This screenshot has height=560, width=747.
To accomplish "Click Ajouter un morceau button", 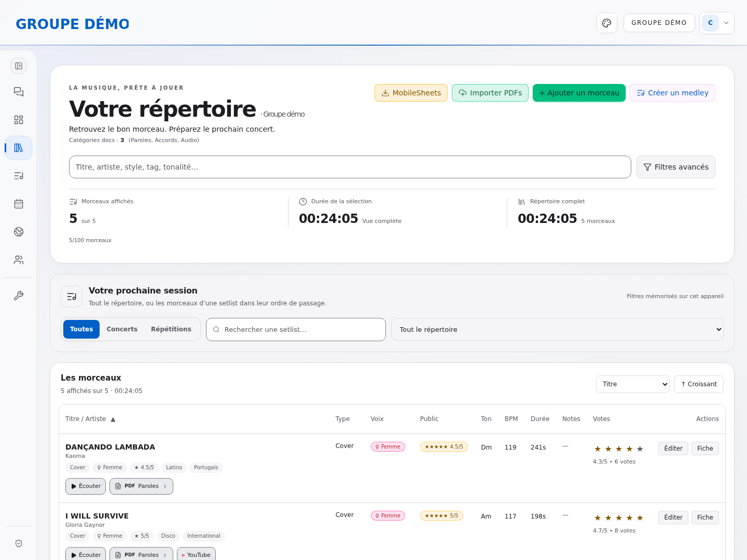I will [x=579, y=93].
